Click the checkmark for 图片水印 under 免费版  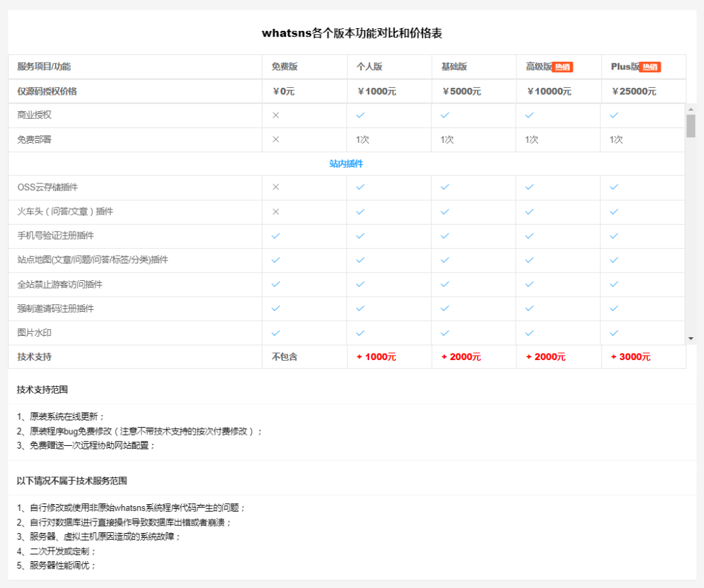coord(276,333)
